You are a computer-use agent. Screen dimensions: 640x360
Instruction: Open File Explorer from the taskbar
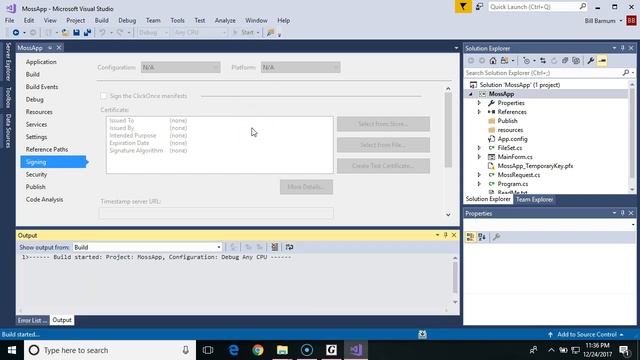(x=282, y=350)
